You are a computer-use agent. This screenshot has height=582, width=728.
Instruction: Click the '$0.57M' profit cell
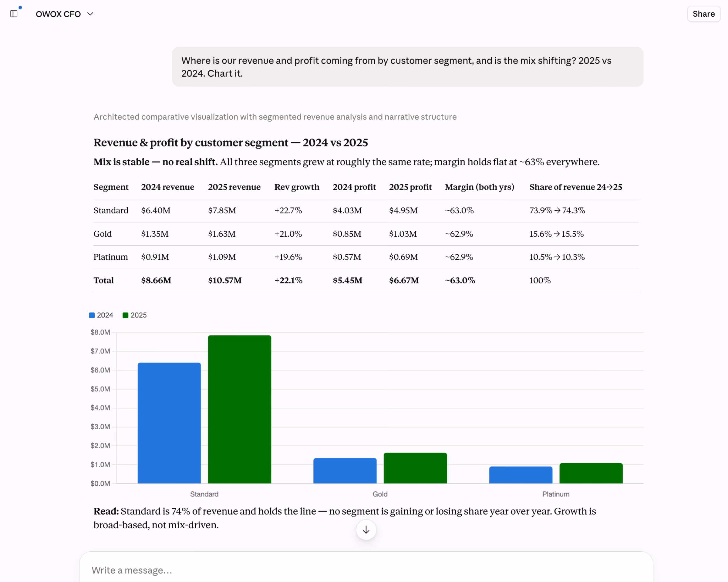tap(347, 257)
